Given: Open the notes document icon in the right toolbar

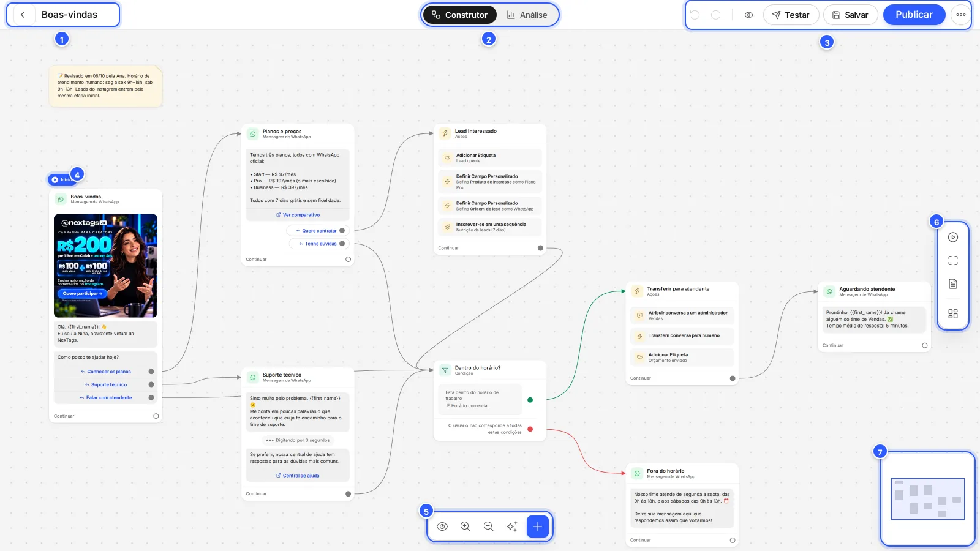Looking at the screenshot, I should point(953,284).
